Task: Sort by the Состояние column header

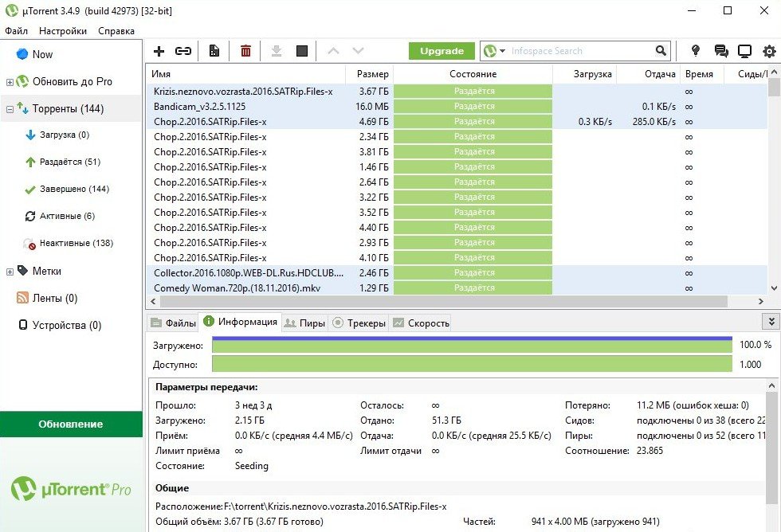Action: 473,74
